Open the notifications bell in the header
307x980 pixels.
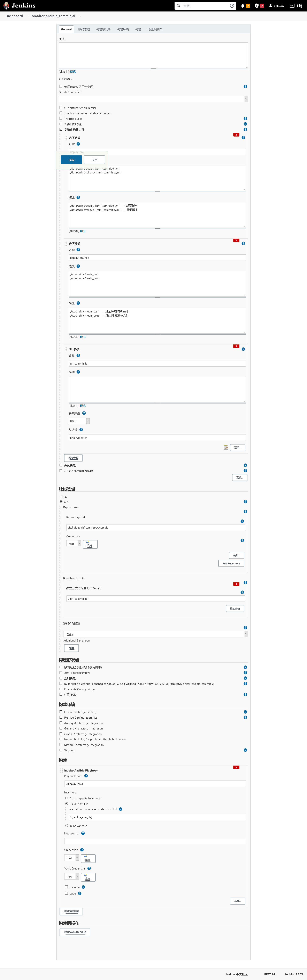(243, 6)
